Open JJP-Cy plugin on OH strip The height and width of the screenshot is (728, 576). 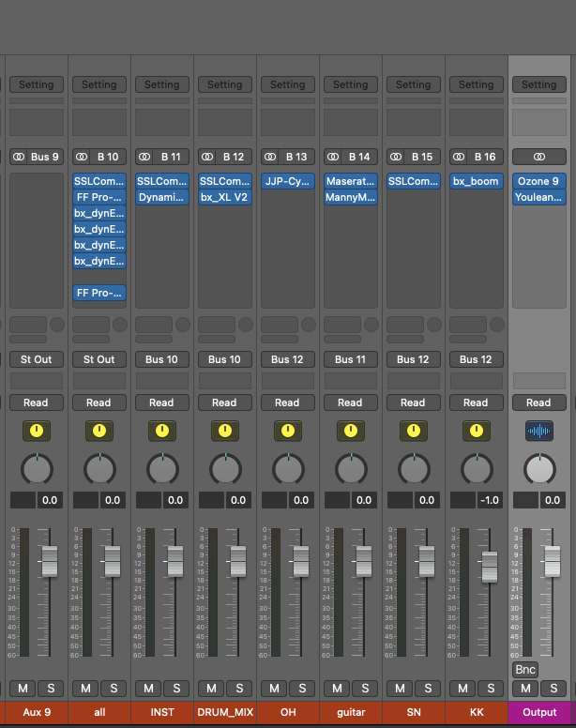point(288,181)
